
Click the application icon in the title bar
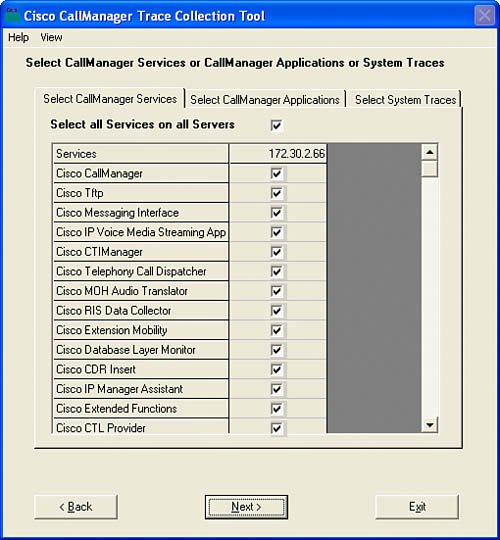tap(12, 15)
